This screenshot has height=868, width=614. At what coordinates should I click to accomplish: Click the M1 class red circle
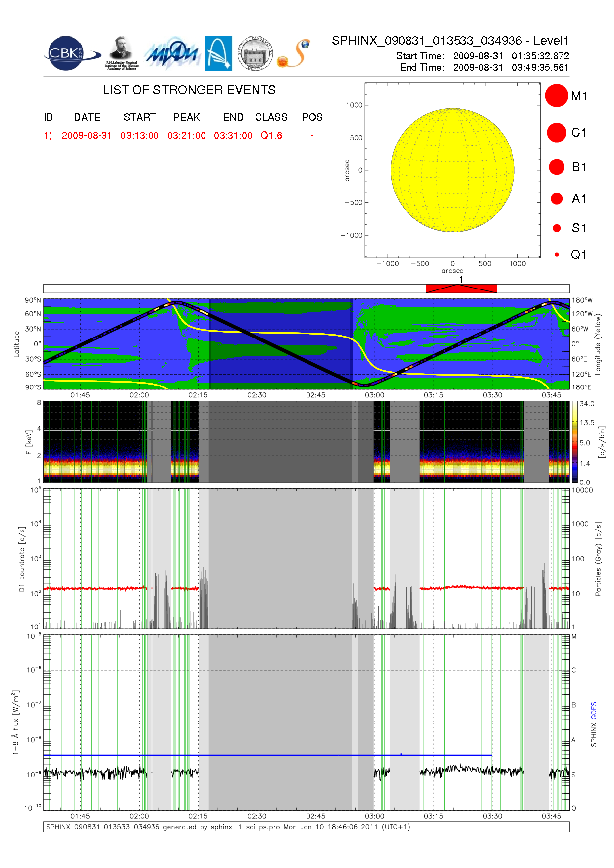pos(557,96)
